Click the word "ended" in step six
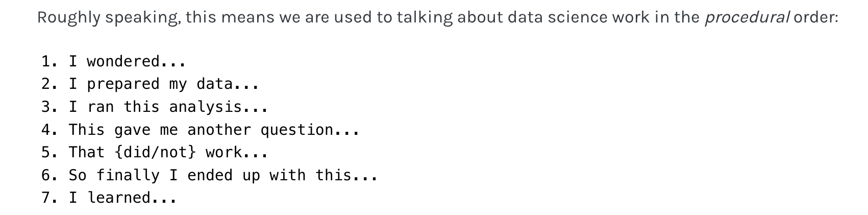 (x=210, y=175)
